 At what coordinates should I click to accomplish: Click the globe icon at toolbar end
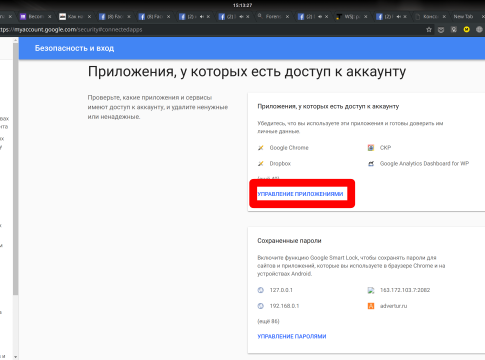[x=479, y=29]
